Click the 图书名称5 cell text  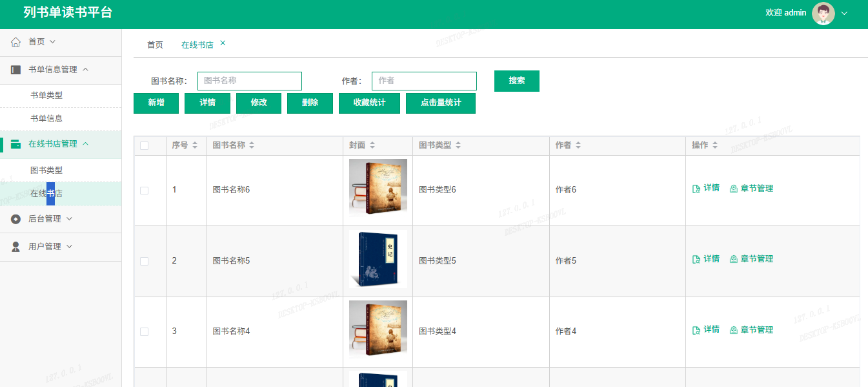(x=231, y=261)
